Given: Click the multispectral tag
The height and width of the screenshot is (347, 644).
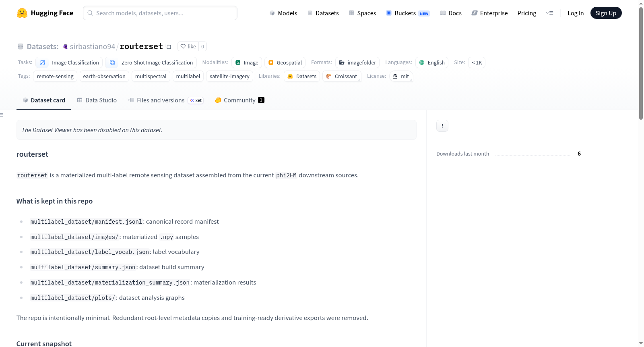Looking at the screenshot, I should (x=151, y=76).
